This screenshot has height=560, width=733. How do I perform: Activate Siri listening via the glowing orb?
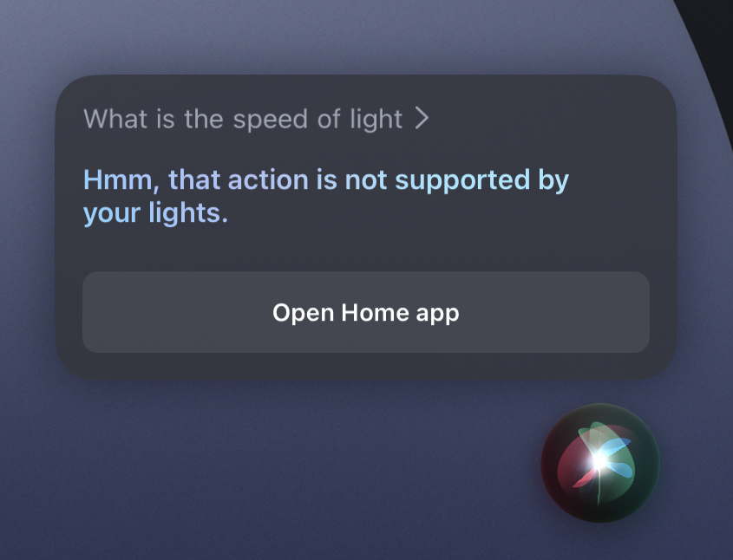tap(599, 462)
